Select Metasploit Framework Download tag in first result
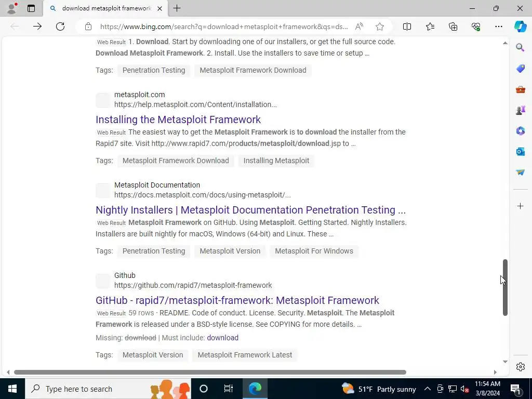Image resolution: width=532 pixels, height=399 pixels. pyautogui.click(x=253, y=70)
